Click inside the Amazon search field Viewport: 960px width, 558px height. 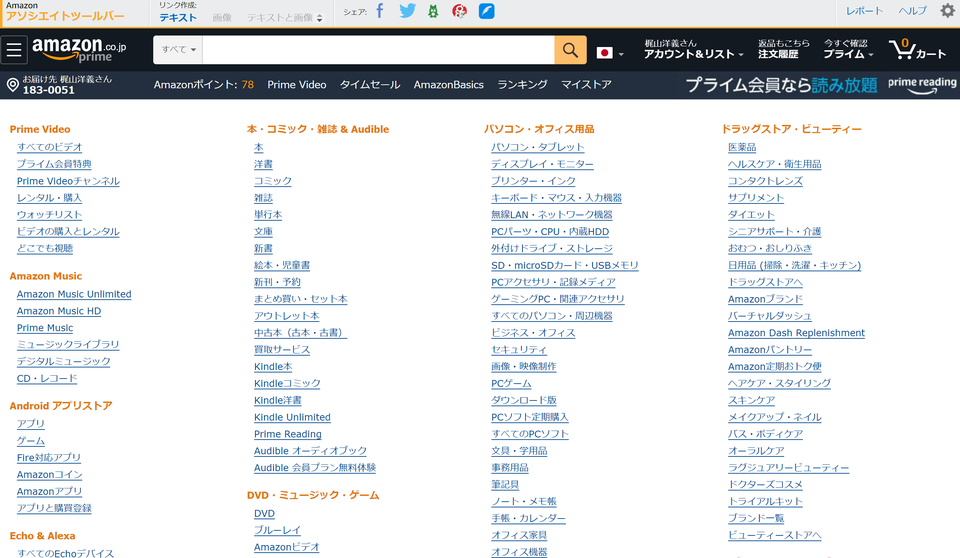click(378, 50)
